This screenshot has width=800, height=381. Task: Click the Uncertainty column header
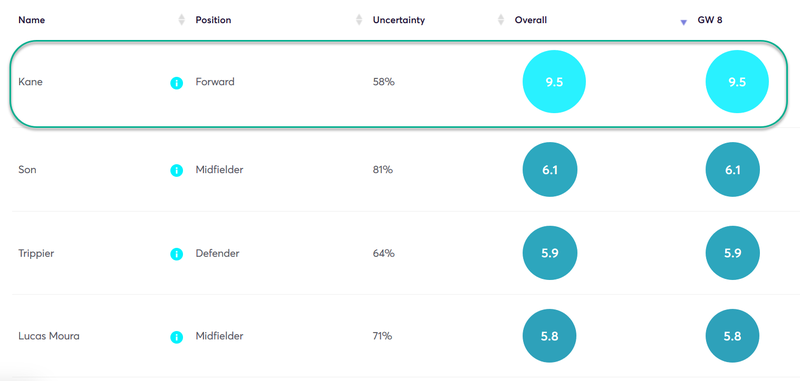(x=399, y=20)
